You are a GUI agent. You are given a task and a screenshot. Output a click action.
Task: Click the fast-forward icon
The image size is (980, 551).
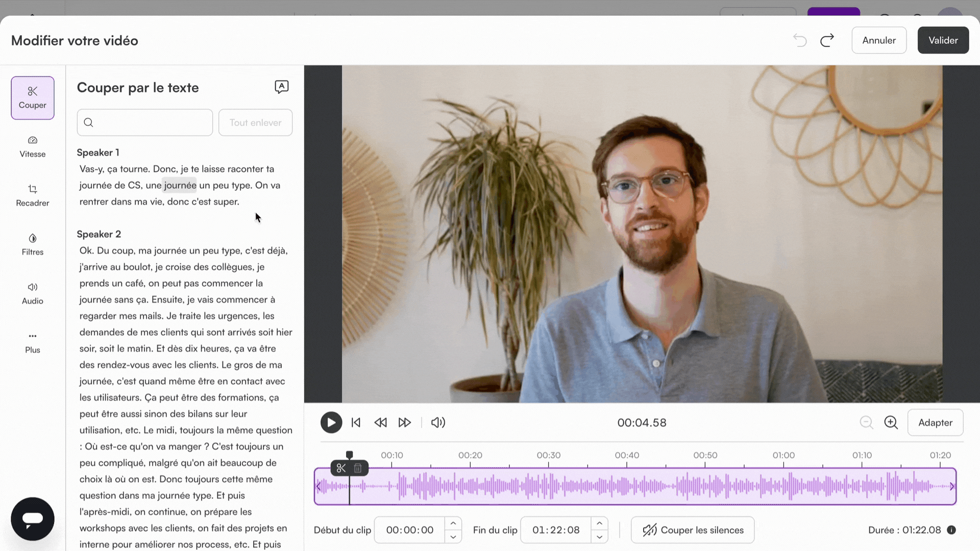tap(404, 422)
